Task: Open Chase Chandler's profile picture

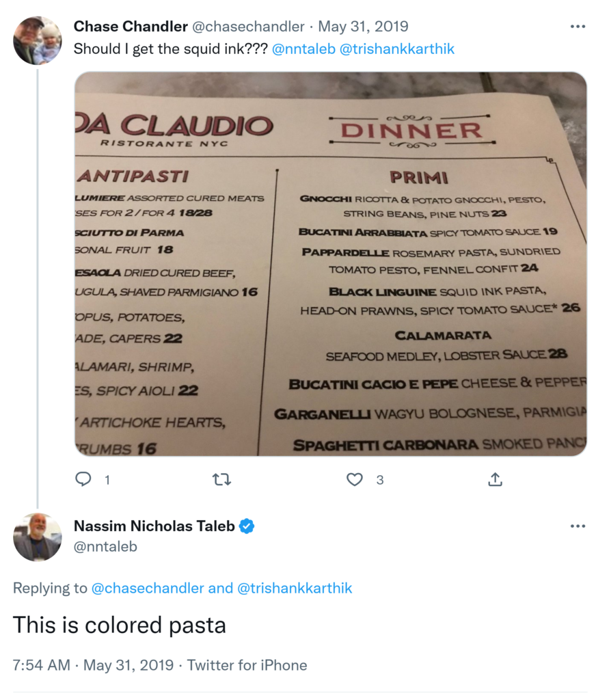Action: (x=38, y=40)
